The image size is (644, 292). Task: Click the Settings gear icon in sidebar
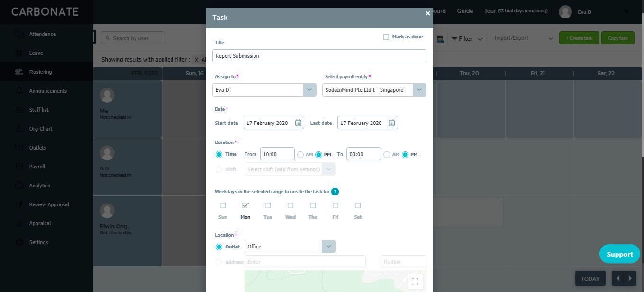point(19,242)
